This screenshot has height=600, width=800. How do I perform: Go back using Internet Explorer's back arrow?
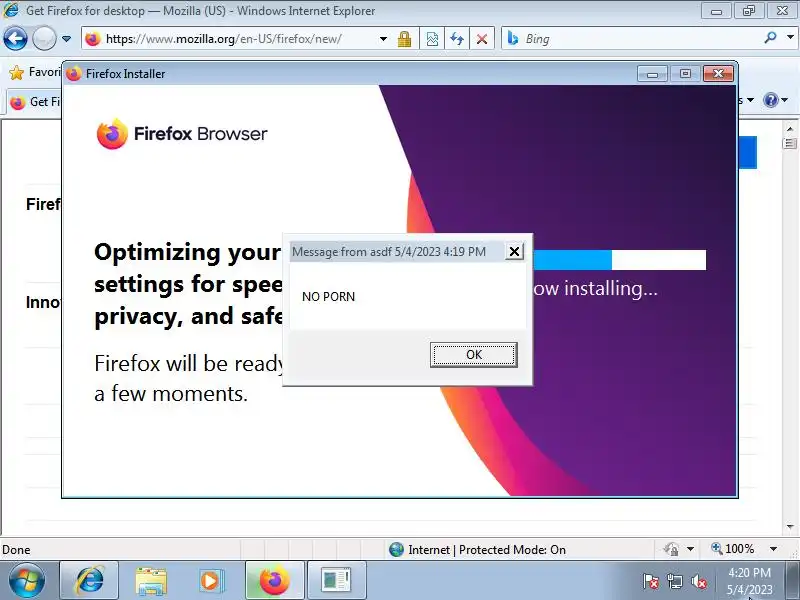click(x=15, y=38)
